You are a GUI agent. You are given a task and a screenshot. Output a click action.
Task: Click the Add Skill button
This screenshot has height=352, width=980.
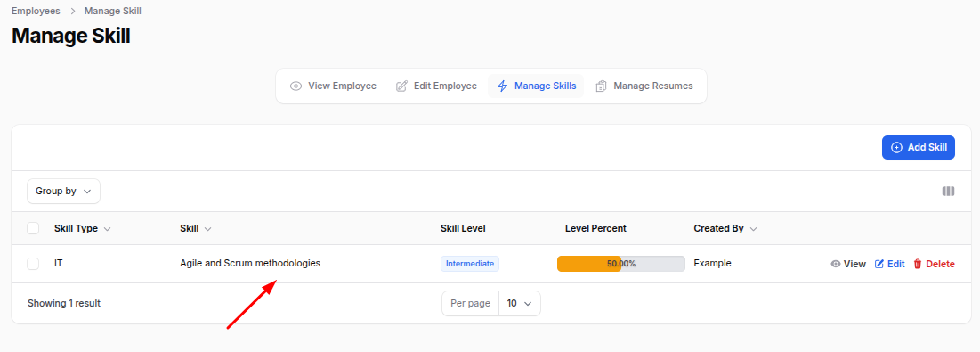(918, 148)
